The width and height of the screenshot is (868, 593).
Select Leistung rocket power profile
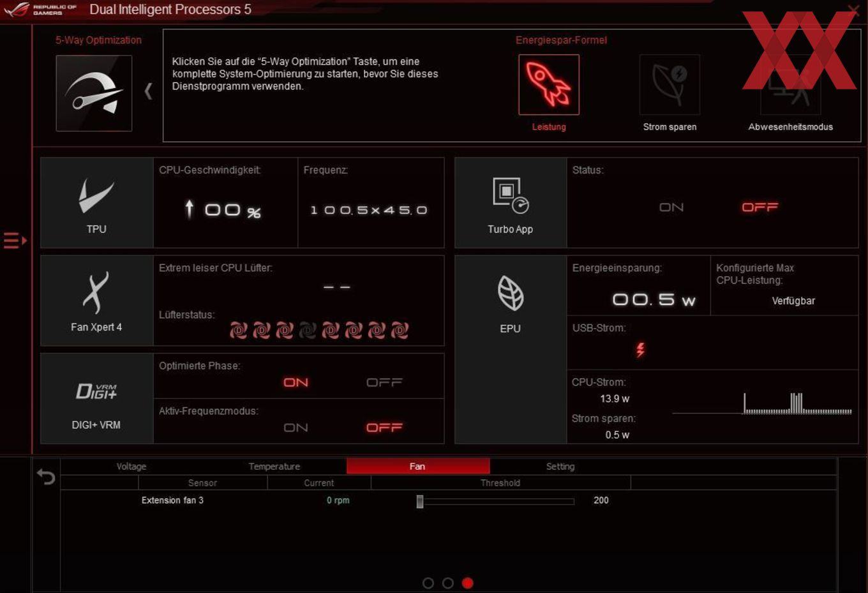pos(549,84)
